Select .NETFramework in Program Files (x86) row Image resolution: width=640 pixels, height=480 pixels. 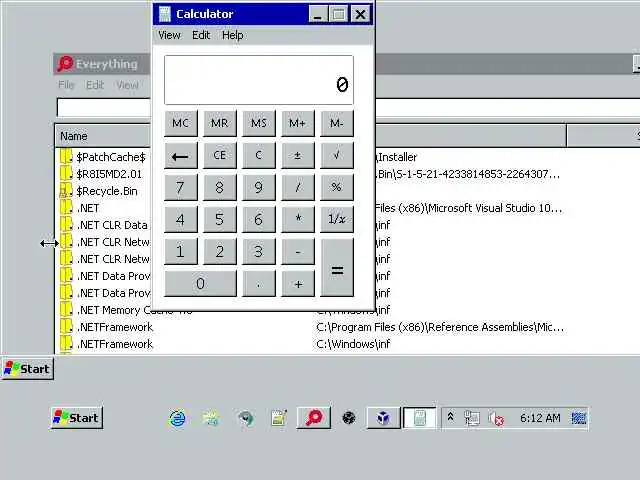tap(348, 327)
